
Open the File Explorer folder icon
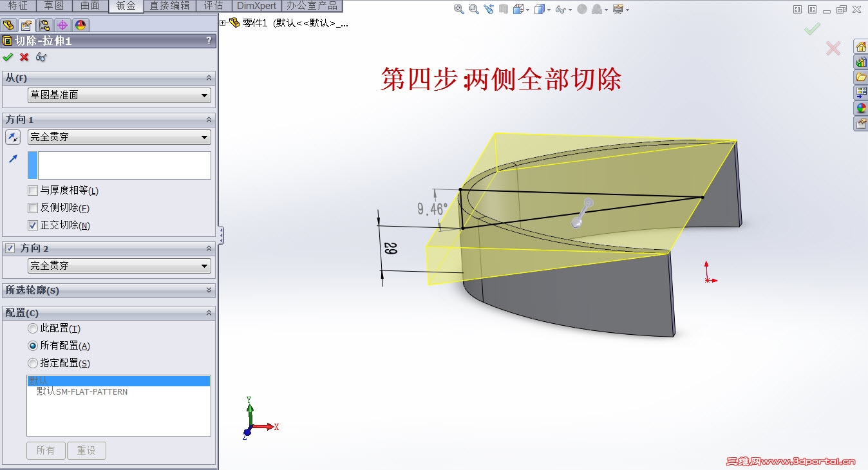[861, 77]
